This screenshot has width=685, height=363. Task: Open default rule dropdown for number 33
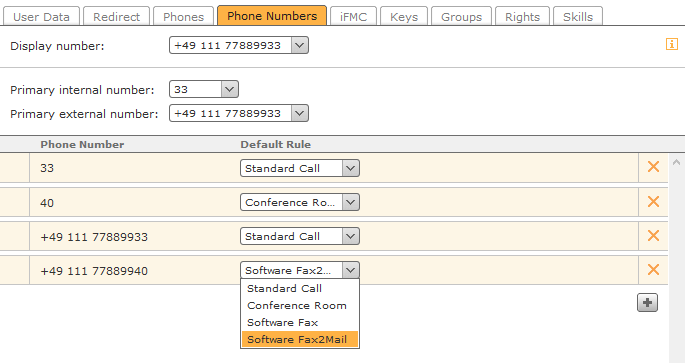coord(300,168)
